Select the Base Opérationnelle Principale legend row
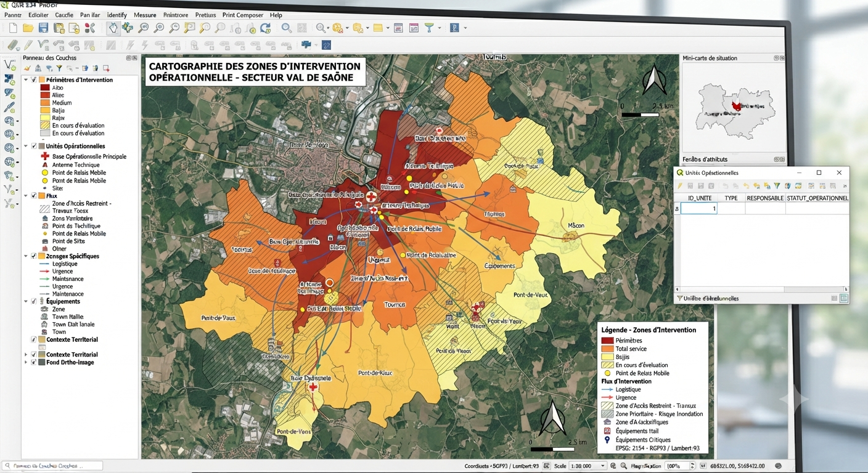The height and width of the screenshot is (473, 868). [83, 156]
